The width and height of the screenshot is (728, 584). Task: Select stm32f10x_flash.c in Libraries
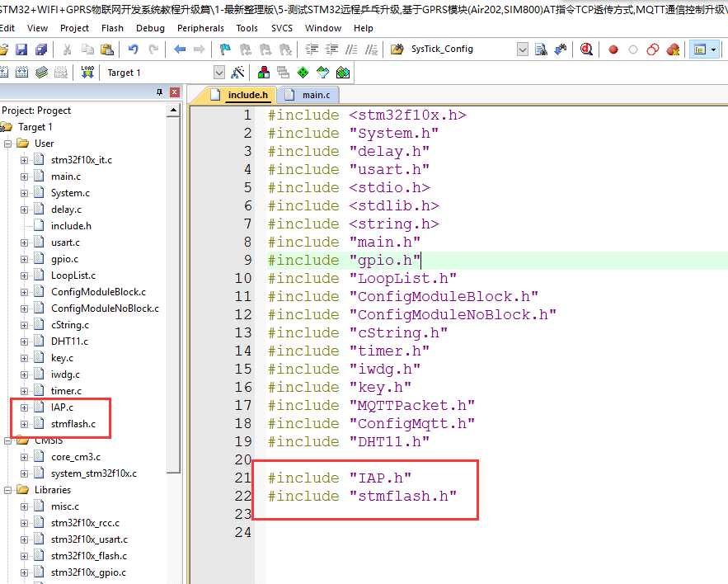[x=89, y=556]
